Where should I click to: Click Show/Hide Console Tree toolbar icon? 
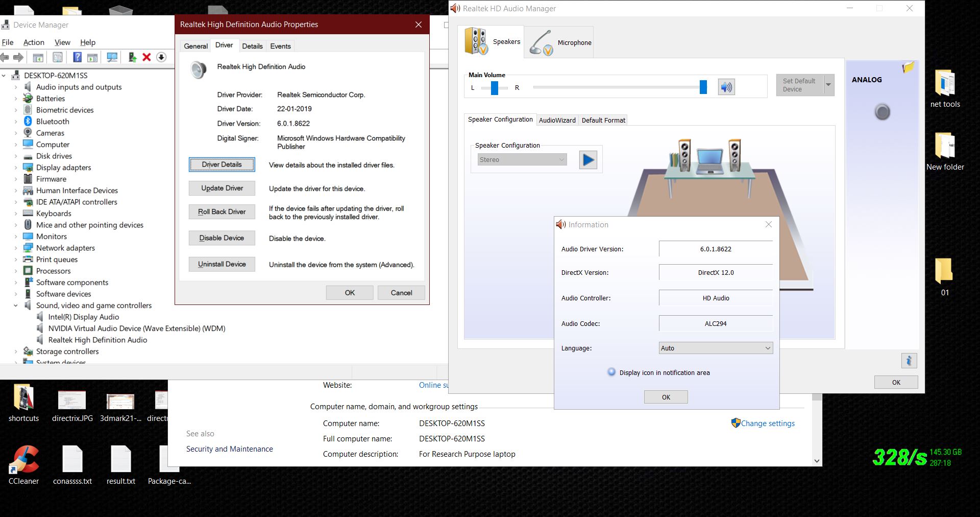[x=38, y=57]
